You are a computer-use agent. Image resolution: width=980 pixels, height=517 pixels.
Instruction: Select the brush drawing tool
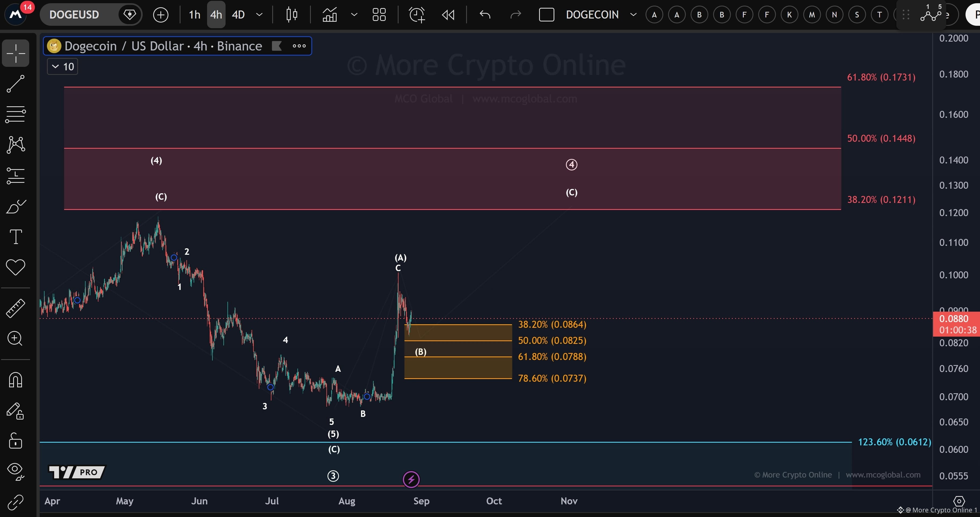click(x=16, y=206)
